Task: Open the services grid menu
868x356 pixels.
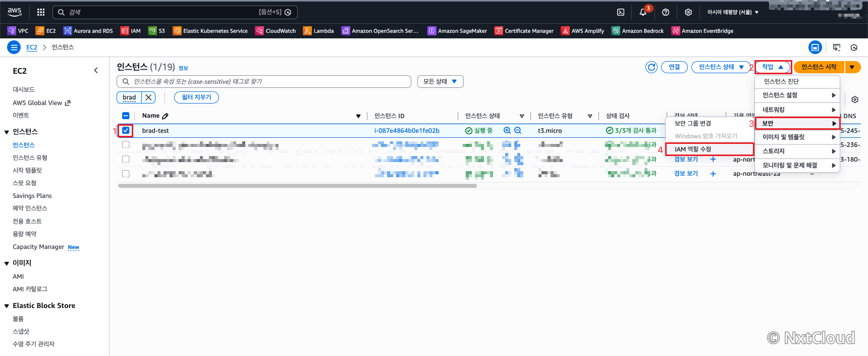Action: [41, 12]
